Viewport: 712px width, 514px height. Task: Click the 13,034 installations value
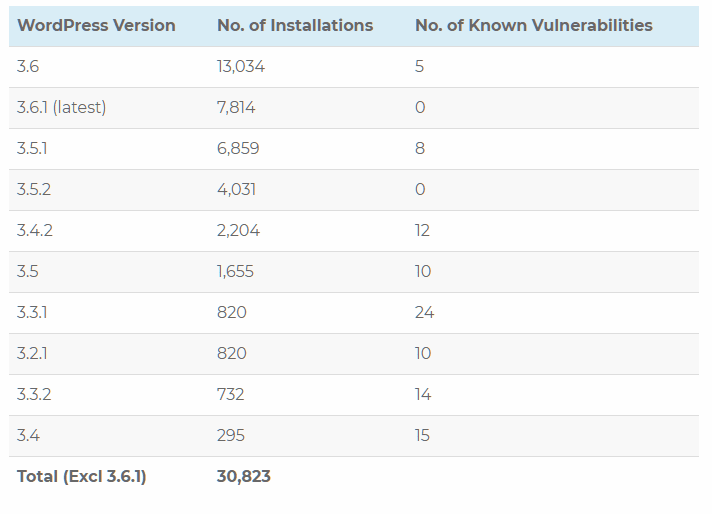click(241, 67)
